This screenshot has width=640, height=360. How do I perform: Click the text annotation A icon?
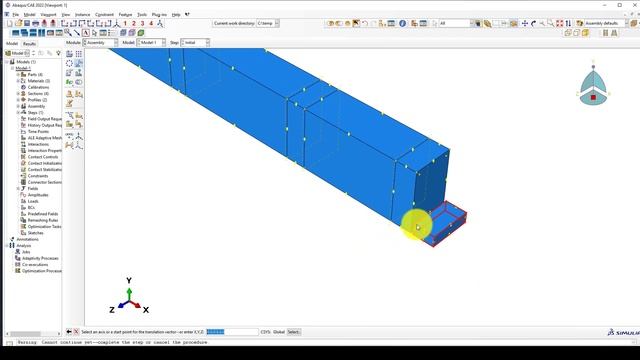click(86, 33)
